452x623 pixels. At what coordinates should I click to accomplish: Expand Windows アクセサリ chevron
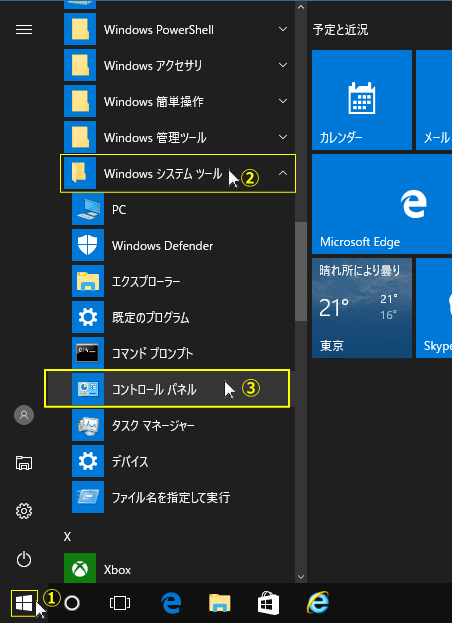(283, 65)
